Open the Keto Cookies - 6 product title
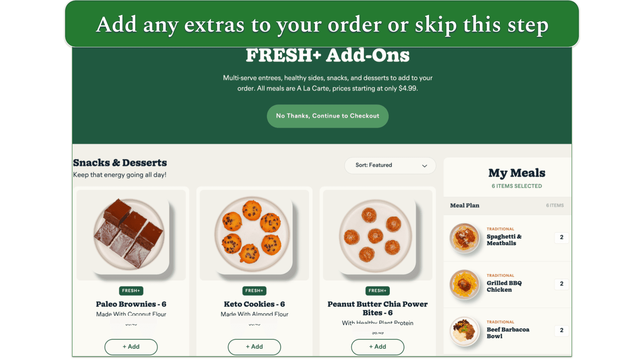Image resolution: width=644 pixels, height=362 pixels. (254, 304)
